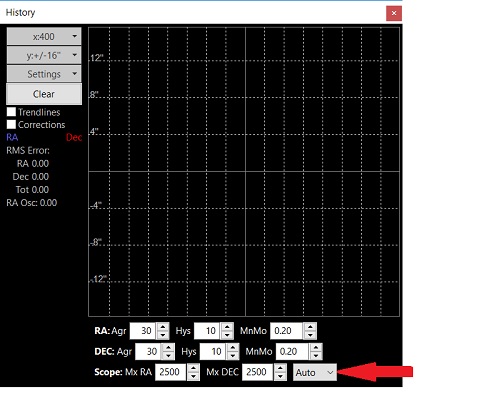Decrease DEC Hys with down arrow
This screenshot has height=399, width=500.
[233, 356]
